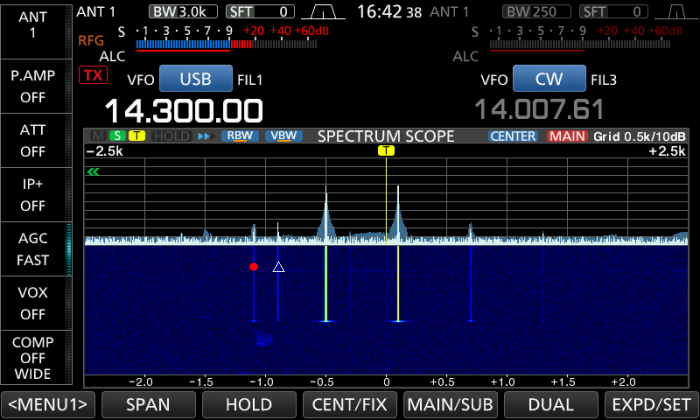Open the RBW resolution bandwidth setting
Screen dimensions: 700x420
pos(240,136)
